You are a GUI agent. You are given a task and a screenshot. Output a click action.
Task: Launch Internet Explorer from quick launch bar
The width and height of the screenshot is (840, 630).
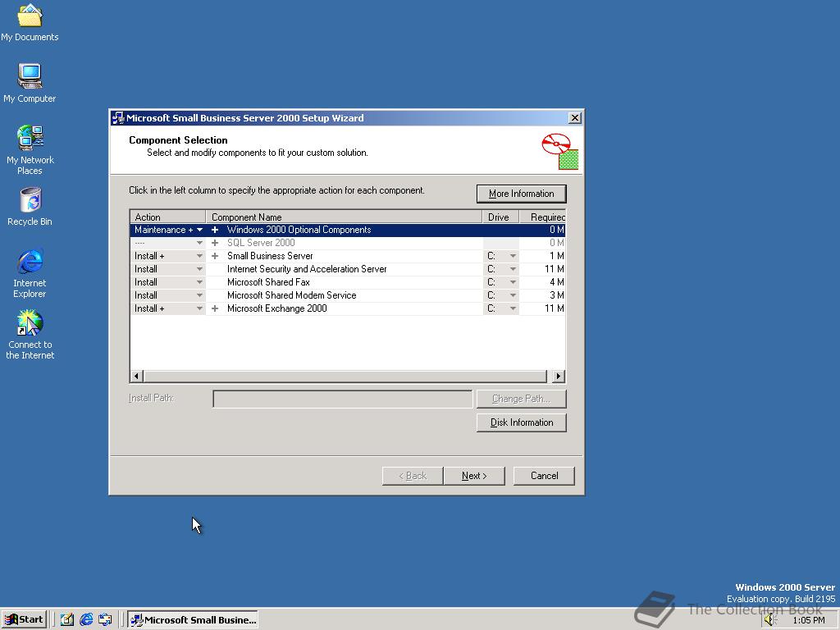coord(86,619)
